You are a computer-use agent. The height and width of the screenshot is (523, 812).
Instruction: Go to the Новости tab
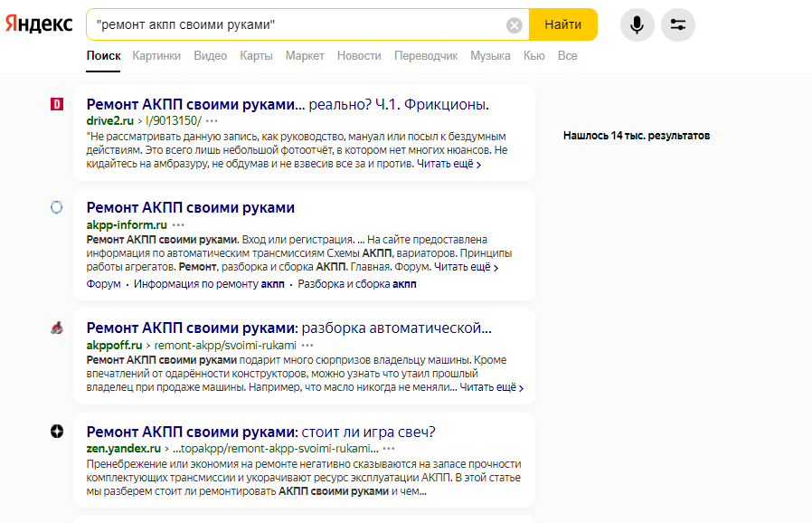(x=359, y=56)
